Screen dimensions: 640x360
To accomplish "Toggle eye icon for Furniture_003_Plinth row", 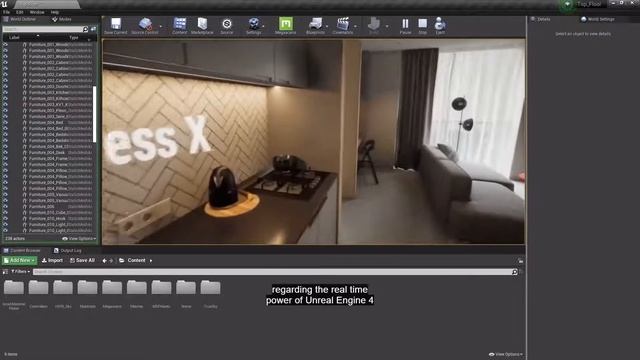I will click(x=5, y=111).
